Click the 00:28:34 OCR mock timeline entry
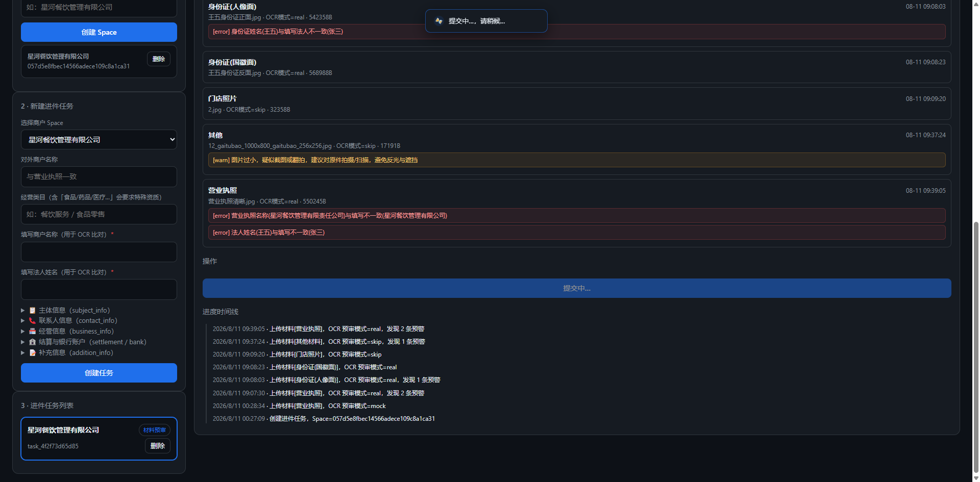The height and width of the screenshot is (482, 980). tap(299, 406)
